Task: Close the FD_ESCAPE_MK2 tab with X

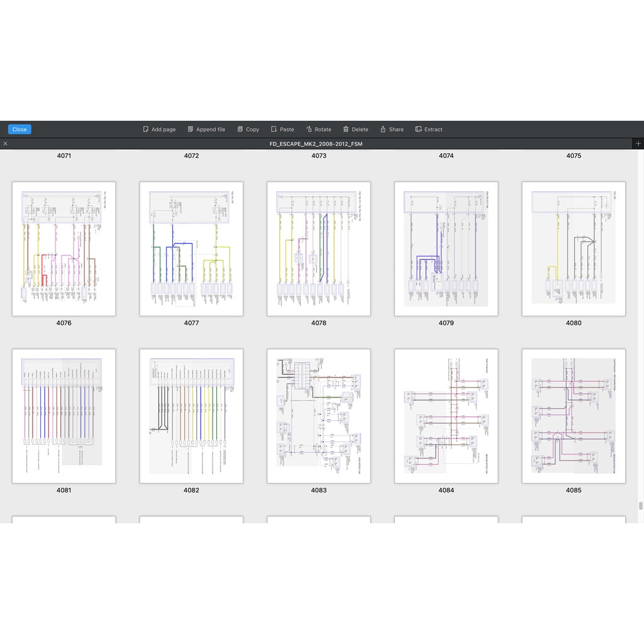Action: click(6, 144)
